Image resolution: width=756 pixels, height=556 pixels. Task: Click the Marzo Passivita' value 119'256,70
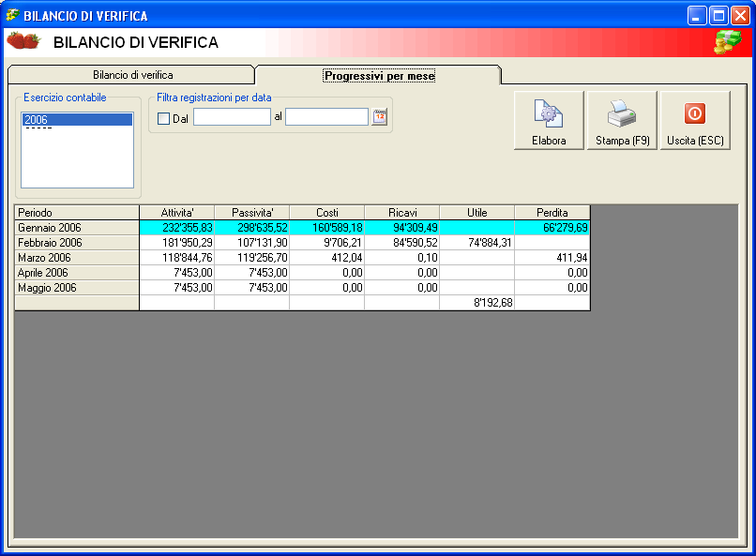point(252,258)
